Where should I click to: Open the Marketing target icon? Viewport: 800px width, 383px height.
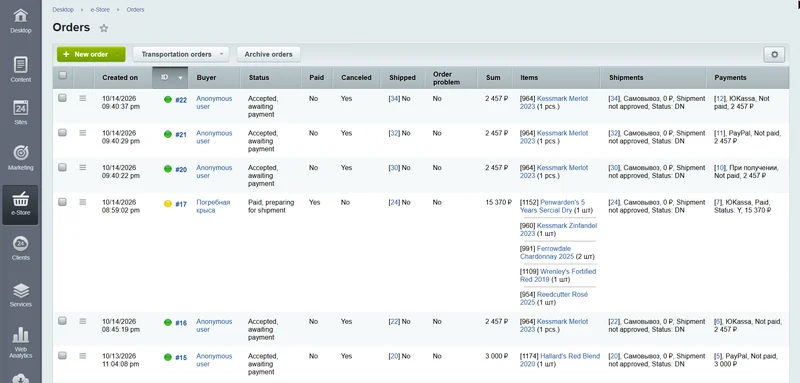(x=20, y=152)
